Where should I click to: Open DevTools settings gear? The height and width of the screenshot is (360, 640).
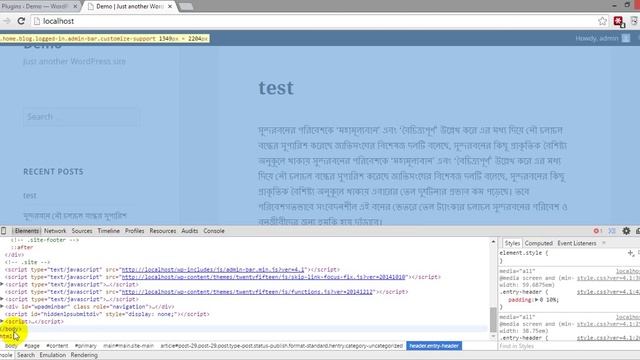pos(626,231)
